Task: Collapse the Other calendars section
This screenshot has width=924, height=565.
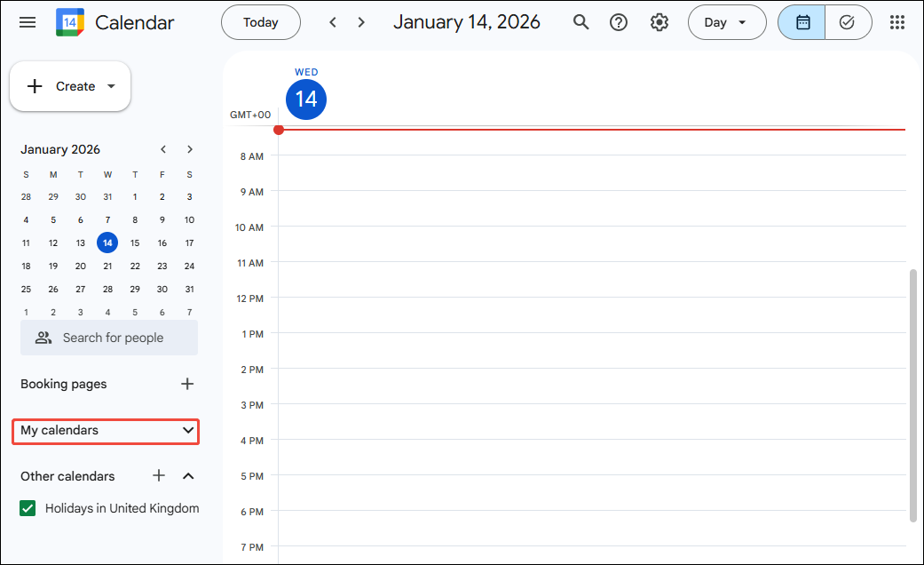Action: click(188, 476)
